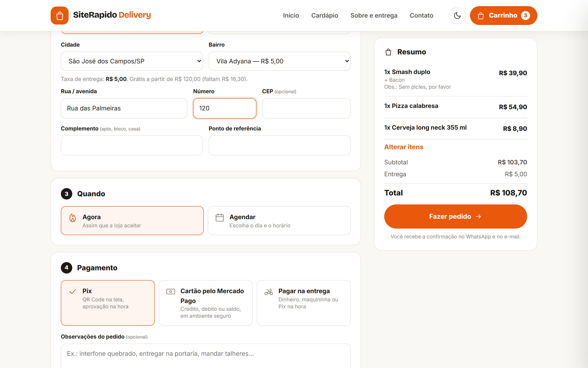This screenshot has height=368, width=588.
Task: Click the flame icon in the Agora option
Action: tap(73, 218)
